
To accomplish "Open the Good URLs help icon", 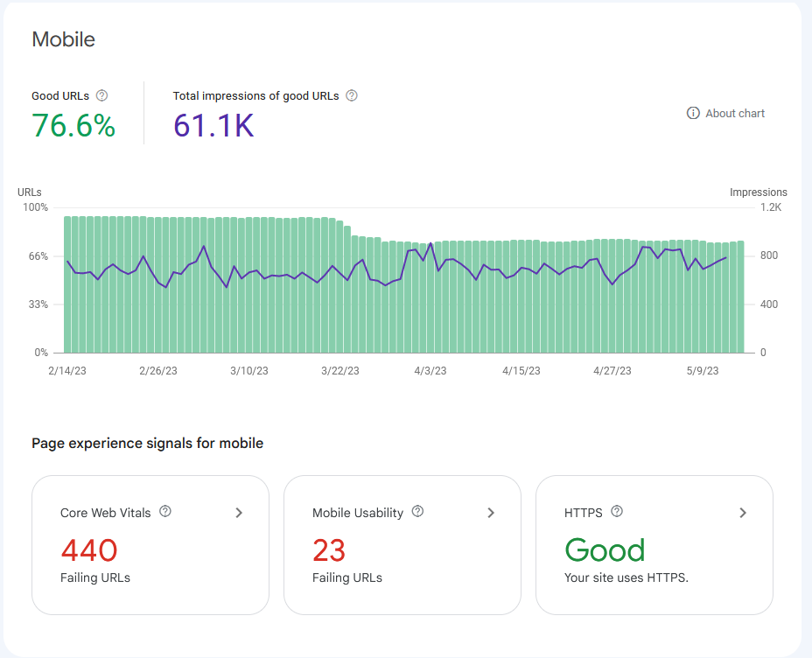I will [x=102, y=95].
